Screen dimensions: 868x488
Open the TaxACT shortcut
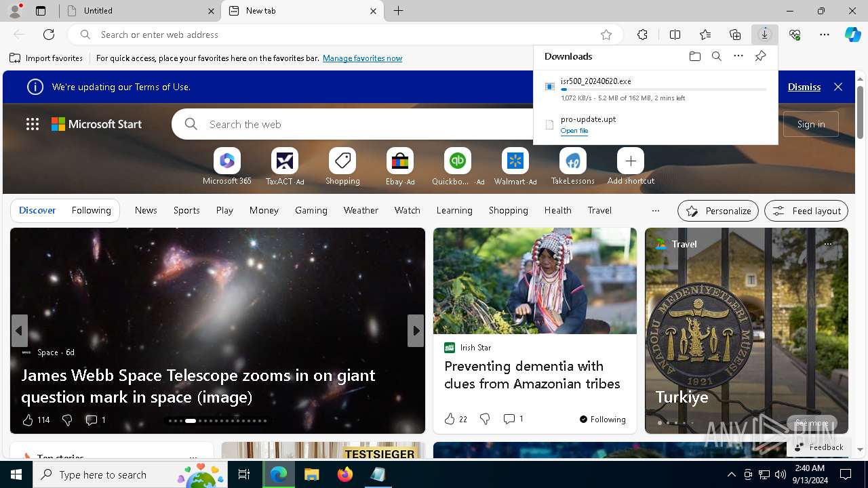[285, 167]
